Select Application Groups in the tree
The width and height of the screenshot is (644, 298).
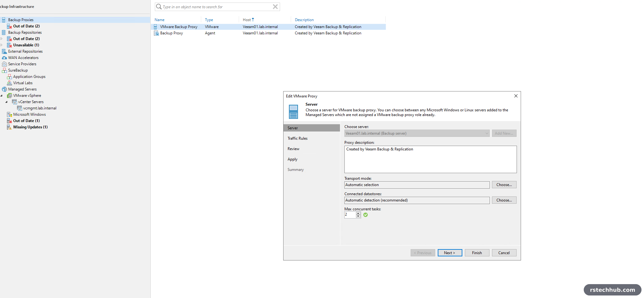[29, 77]
